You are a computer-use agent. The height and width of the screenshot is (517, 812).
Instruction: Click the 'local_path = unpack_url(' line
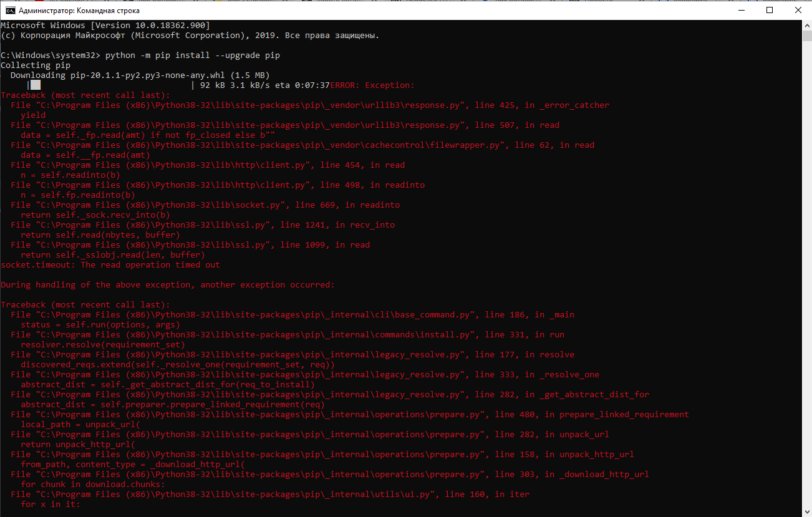80,425
